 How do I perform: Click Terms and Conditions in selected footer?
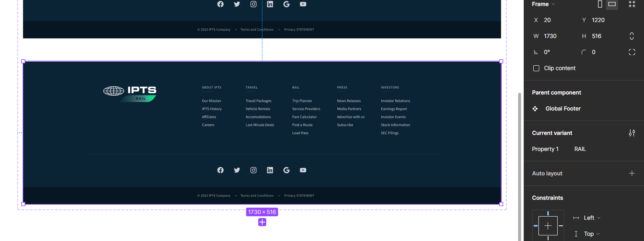(x=257, y=196)
